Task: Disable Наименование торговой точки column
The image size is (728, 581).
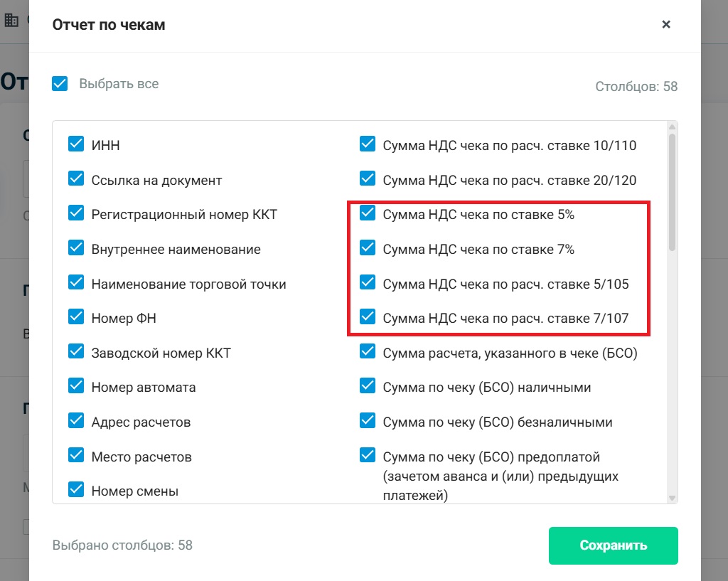Action: click(x=76, y=282)
